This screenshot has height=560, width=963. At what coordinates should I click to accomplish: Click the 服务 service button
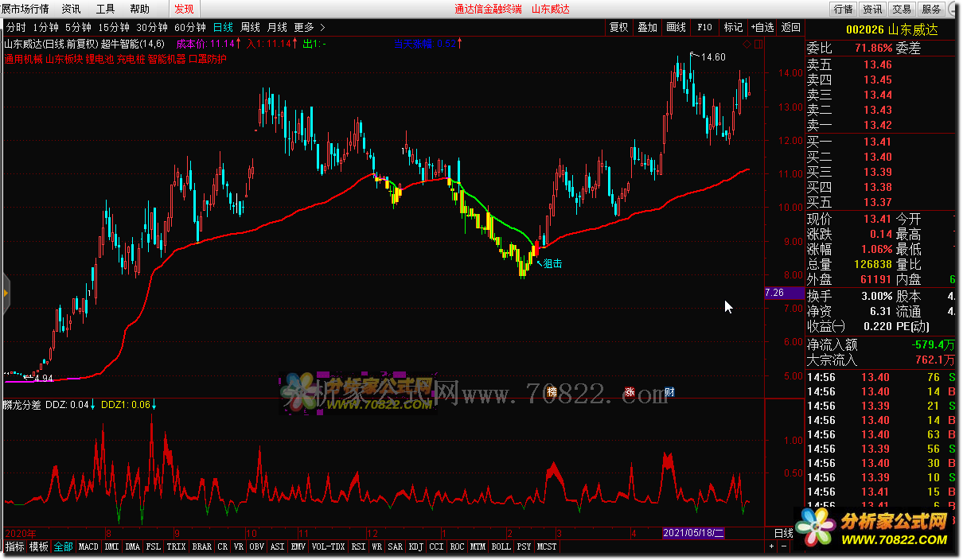930,9
